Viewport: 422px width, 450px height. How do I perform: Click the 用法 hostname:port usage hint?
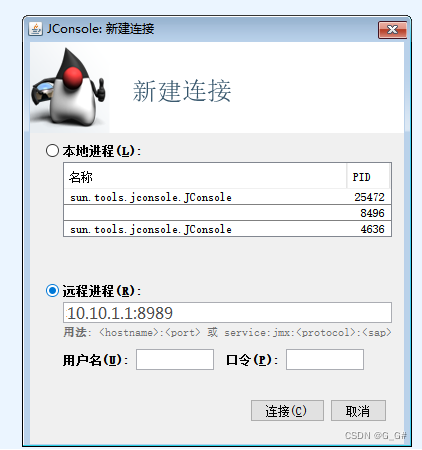227,332
